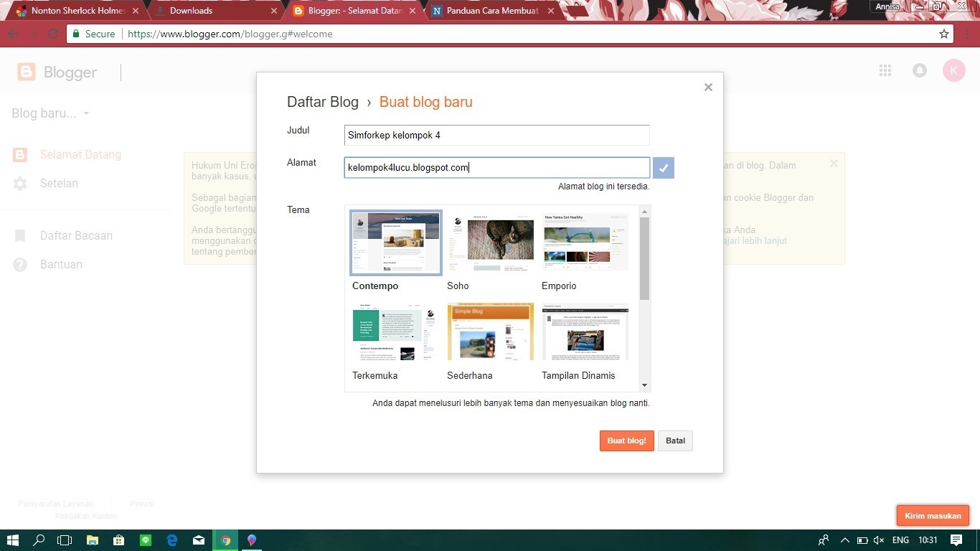
Task: Close the create blog dialog
Action: [x=708, y=87]
